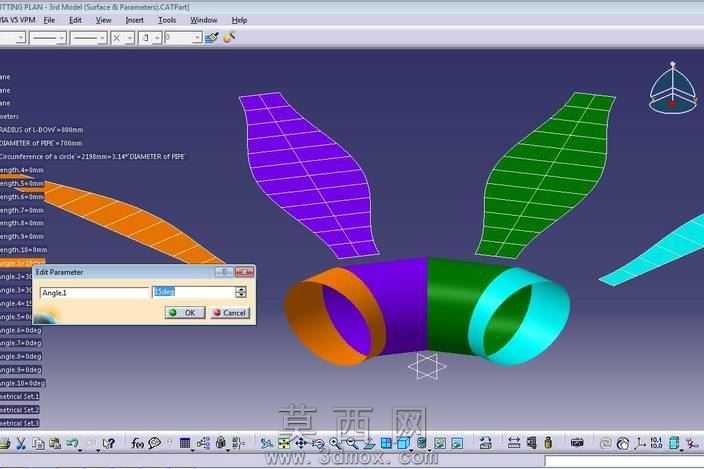This screenshot has width=704, height=469.
Task: Select the Length.7 tree item
Action: point(22,210)
